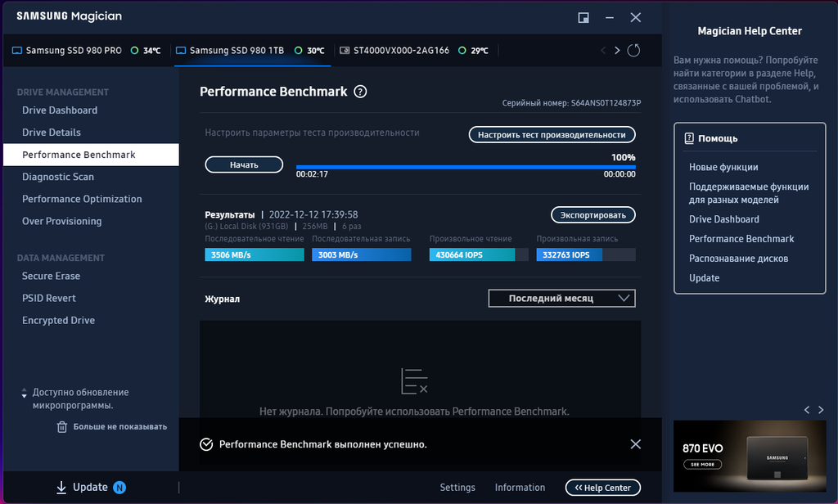Show previous drives with left arrow
838x504 pixels.
click(x=603, y=50)
